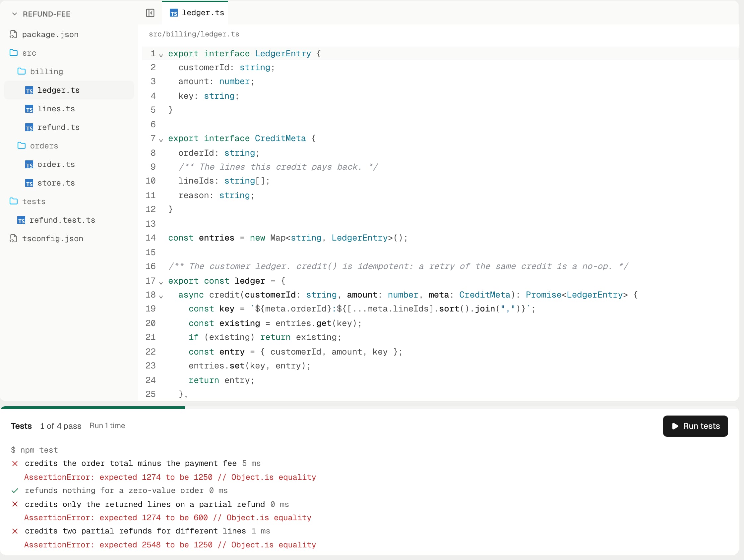
Task: Open package.json in the file tree
Action: [69, 34]
